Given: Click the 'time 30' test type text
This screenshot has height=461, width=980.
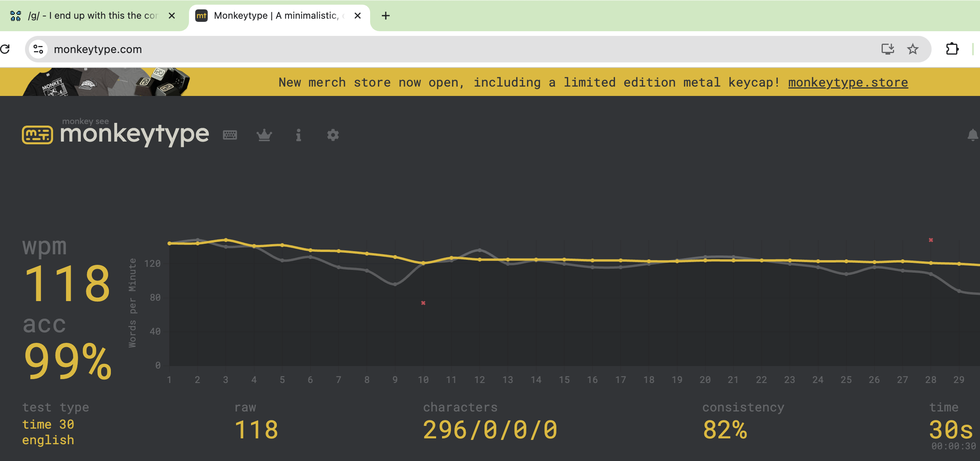Looking at the screenshot, I should pos(48,424).
